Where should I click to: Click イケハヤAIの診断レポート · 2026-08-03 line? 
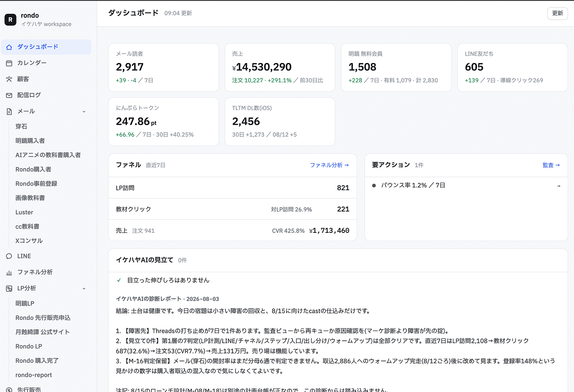(168, 299)
